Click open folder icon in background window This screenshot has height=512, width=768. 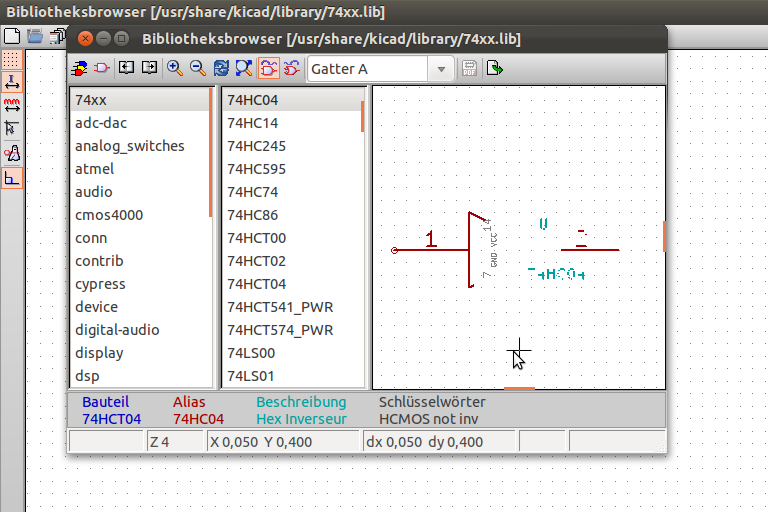[35, 36]
